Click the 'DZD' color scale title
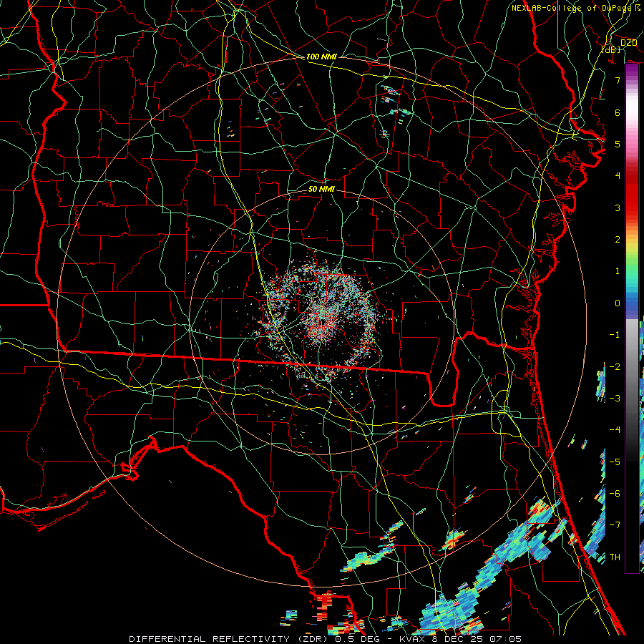This screenshot has height=644, width=644. tap(628, 43)
